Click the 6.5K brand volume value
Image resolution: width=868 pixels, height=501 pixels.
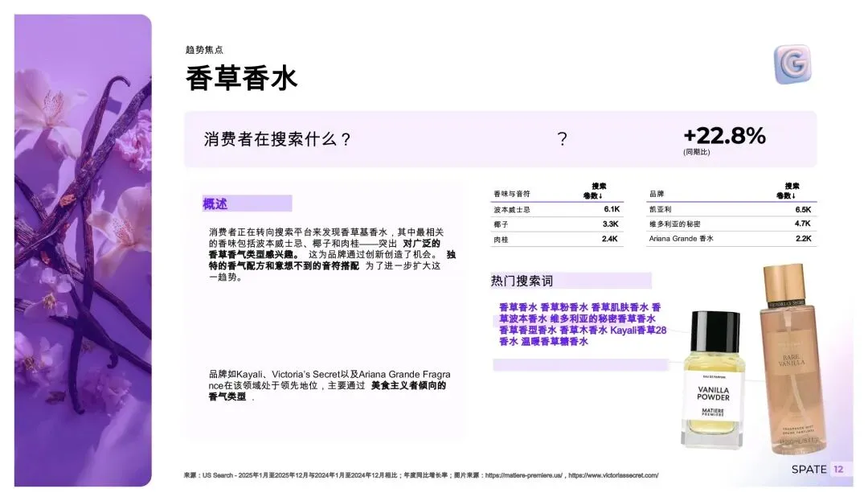coord(803,209)
